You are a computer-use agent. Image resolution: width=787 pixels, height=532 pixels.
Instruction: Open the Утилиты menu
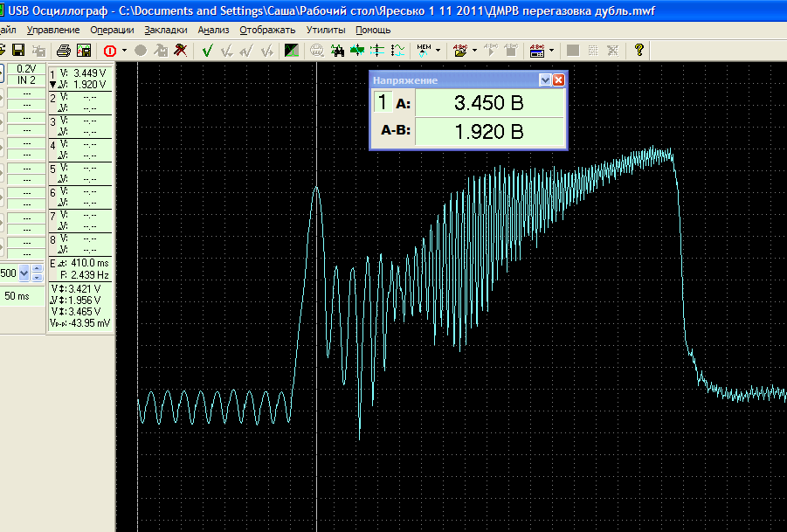click(326, 30)
